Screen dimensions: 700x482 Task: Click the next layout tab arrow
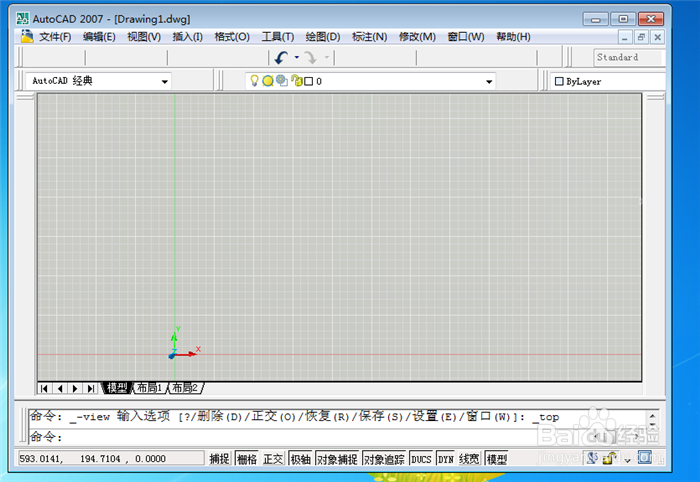pos(75,388)
